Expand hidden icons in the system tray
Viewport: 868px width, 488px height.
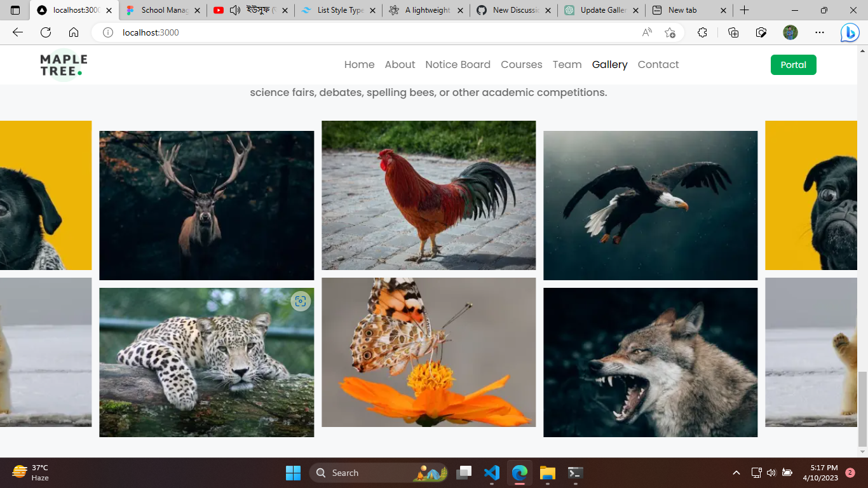pyautogui.click(x=736, y=473)
